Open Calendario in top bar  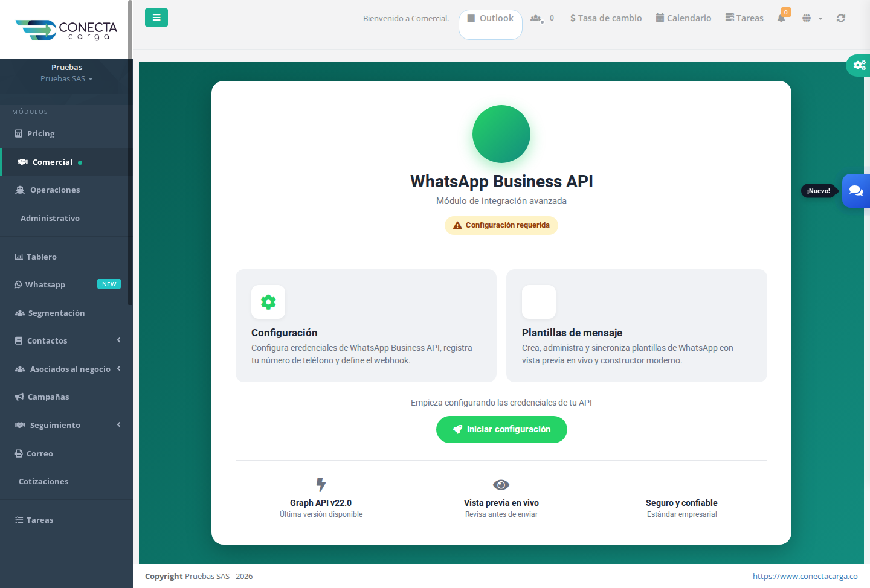[x=683, y=18]
